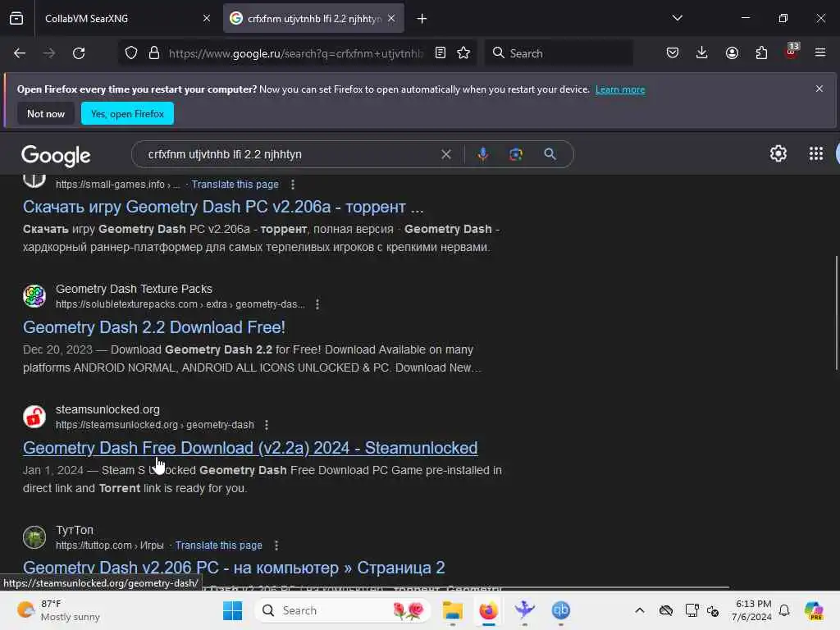
Task: Open File Explorer from the taskbar
Action: pos(452,610)
